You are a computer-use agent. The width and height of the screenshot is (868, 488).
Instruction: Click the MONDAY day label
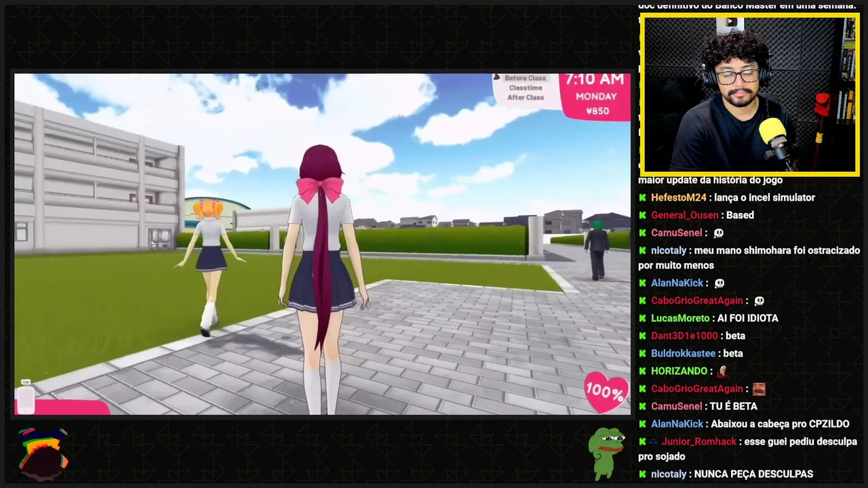pyautogui.click(x=596, y=97)
